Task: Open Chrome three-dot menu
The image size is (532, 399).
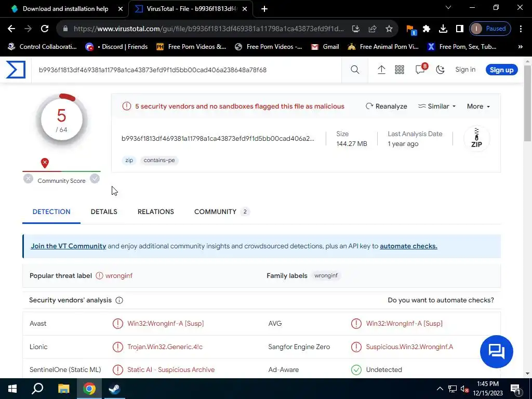Action: click(x=521, y=29)
